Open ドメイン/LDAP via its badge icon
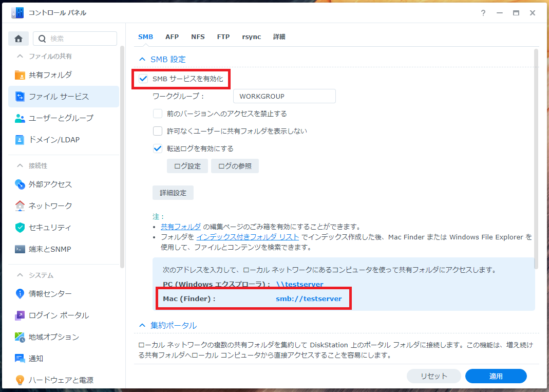This screenshot has height=392, width=549. pos(20,140)
